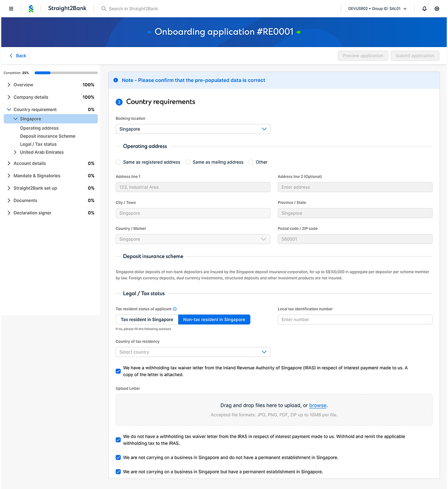Click the search magnifier icon
Image resolution: width=448 pixels, height=489 pixels.
[104, 9]
